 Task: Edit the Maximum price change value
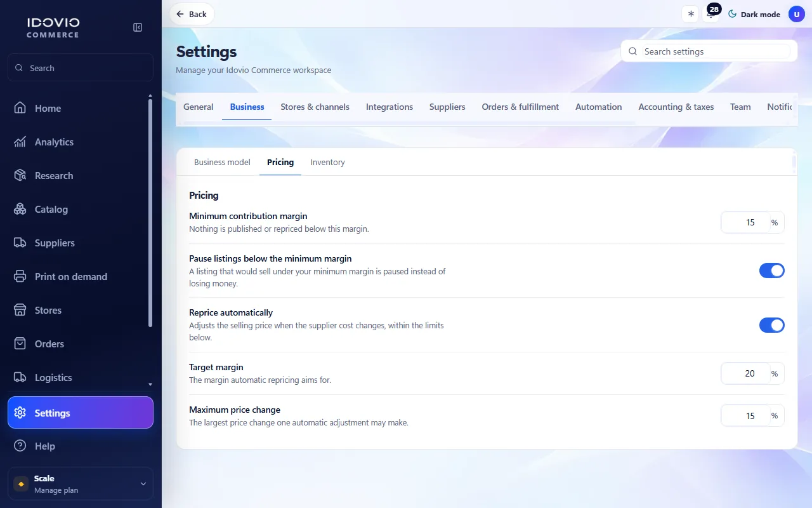pyautogui.click(x=745, y=416)
